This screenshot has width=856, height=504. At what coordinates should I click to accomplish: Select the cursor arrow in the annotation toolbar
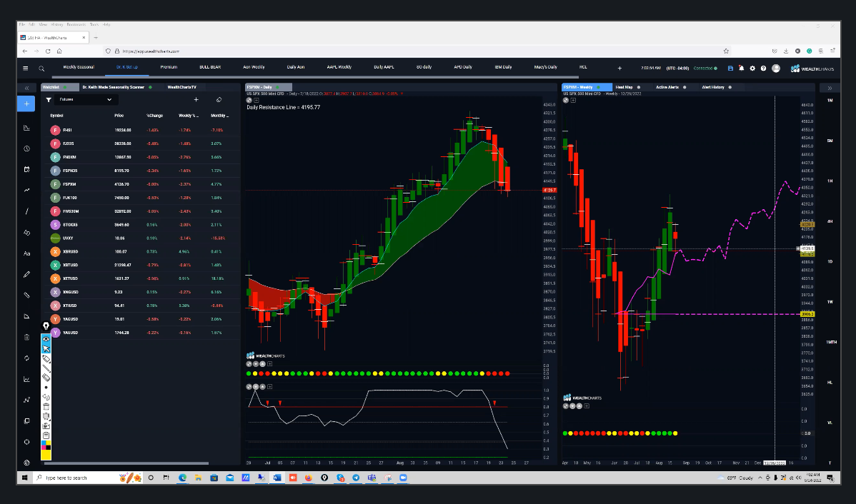point(46,349)
